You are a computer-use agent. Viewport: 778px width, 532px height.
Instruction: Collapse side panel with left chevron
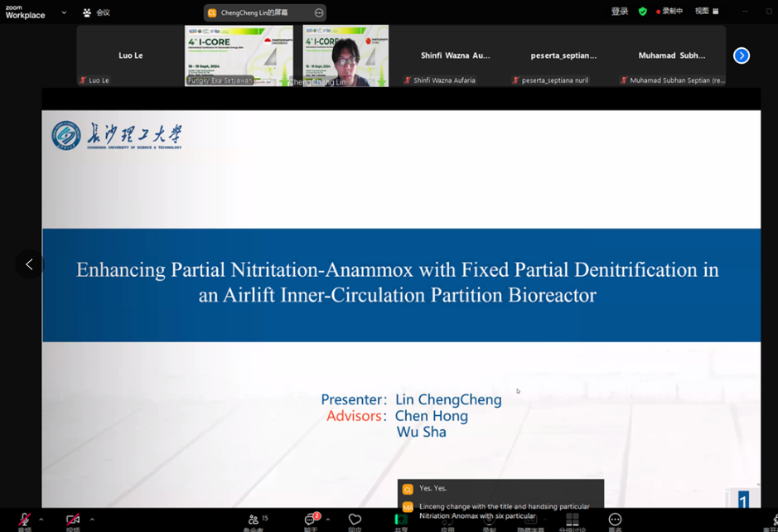point(29,264)
